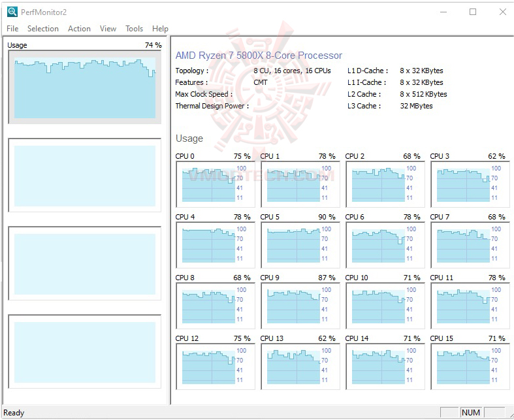Viewport: 514px width, 420px height.
Task: Click the 74 % overall usage value
Action: [153, 45]
